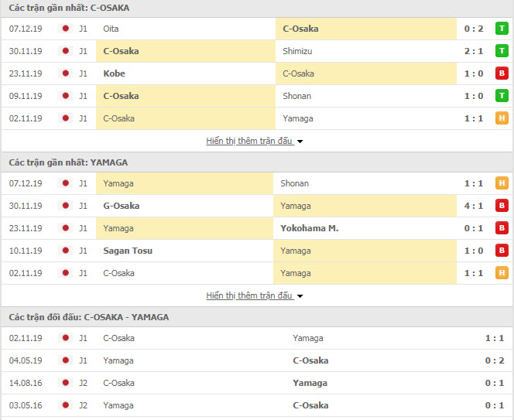Viewport: 514px width, 420px height.
Task: Click the Japan flag icon beside 07.12.19 Oita
Action: 66,29
